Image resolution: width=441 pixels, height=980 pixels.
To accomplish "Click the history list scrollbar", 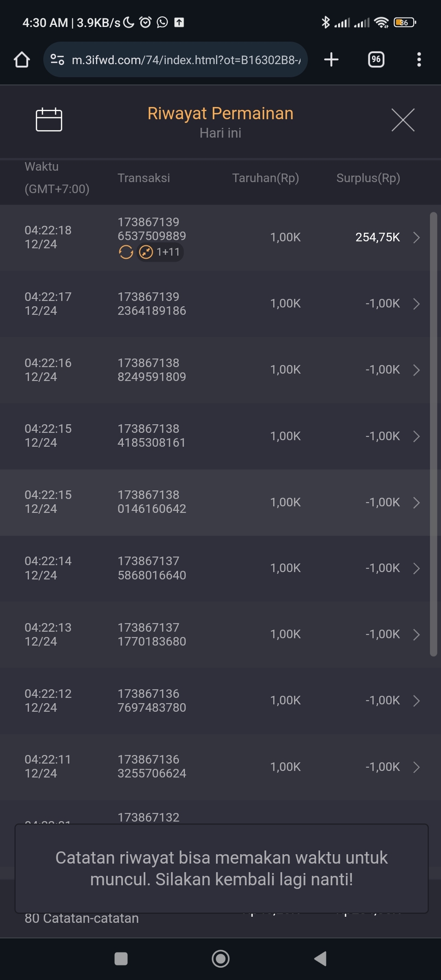I will tap(433, 434).
